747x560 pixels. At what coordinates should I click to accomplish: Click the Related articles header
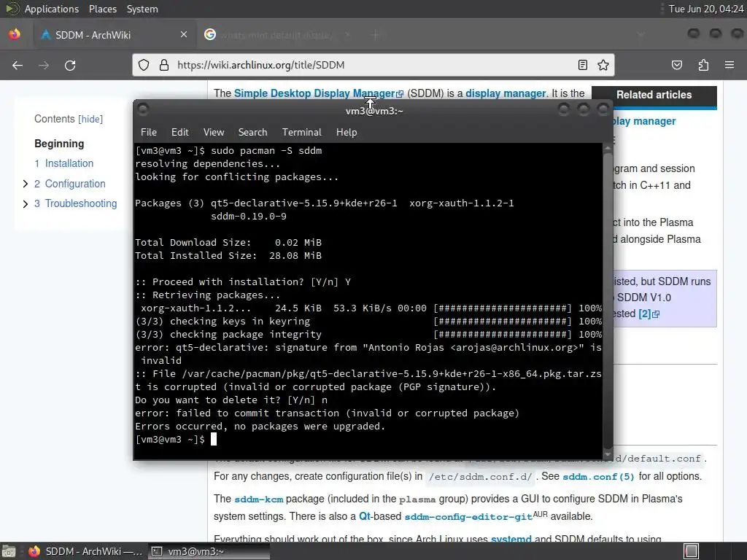[654, 95]
